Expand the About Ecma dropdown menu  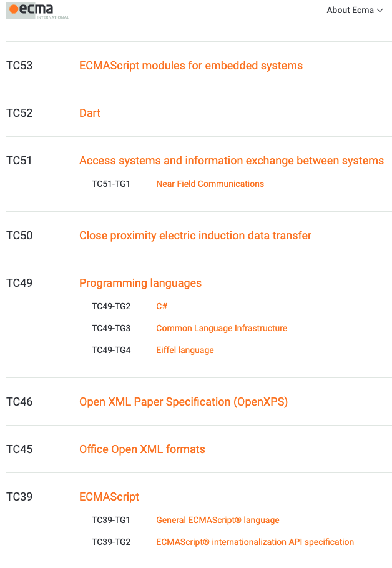click(355, 10)
